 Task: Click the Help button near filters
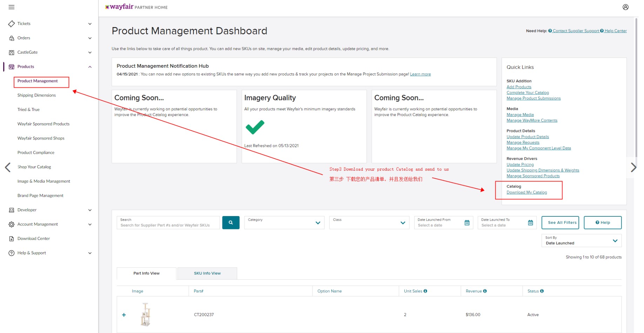click(x=603, y=222)
